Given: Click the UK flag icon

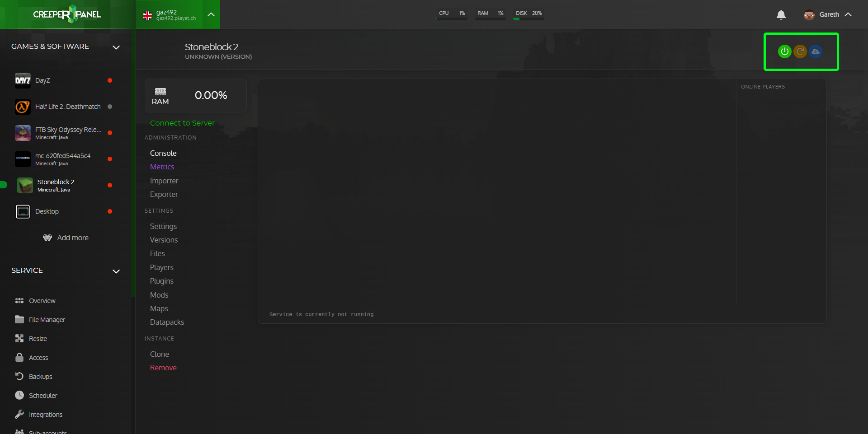Looking at the screenshot, I should point(147,16).
